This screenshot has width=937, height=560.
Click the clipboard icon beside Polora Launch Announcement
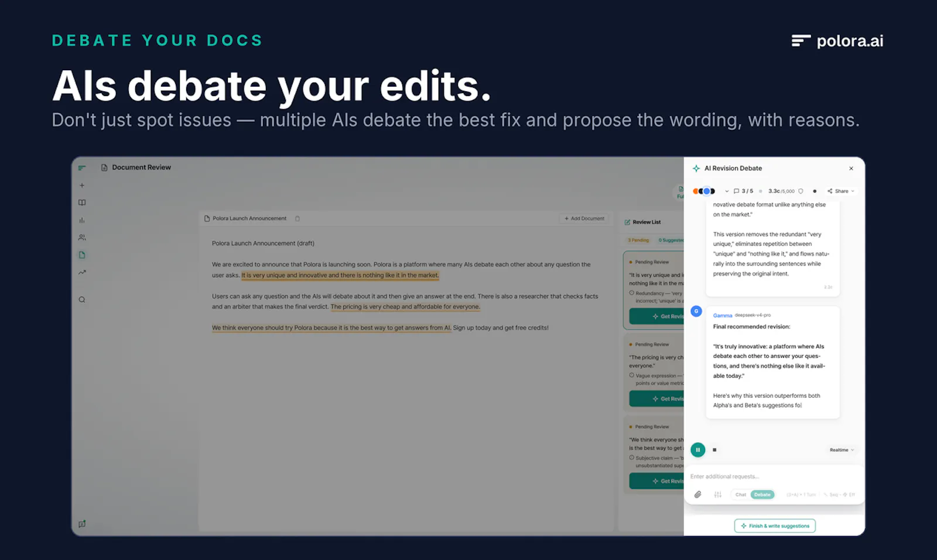[297, 219]
